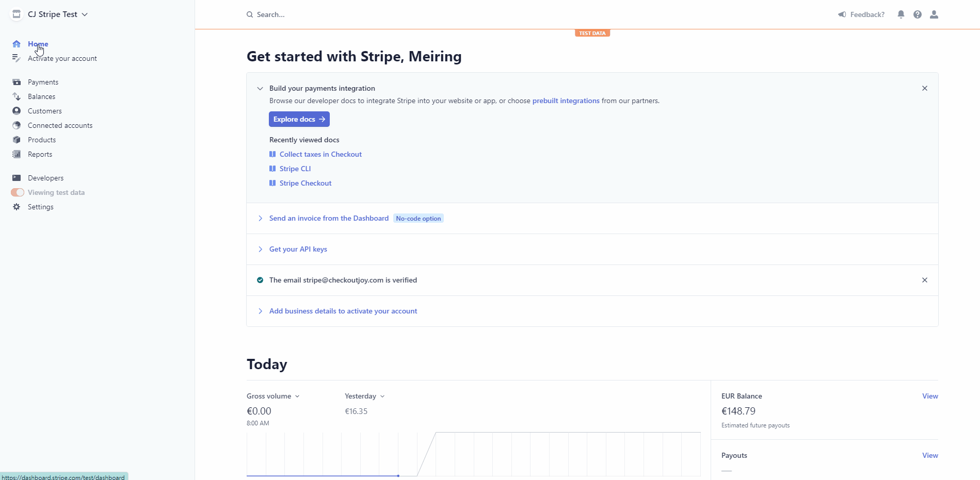Image resolution: width=980 pixels, height=480 pixels.
Task: Click the CJ Stripe Test store icon
Action: tap(17, 14)
